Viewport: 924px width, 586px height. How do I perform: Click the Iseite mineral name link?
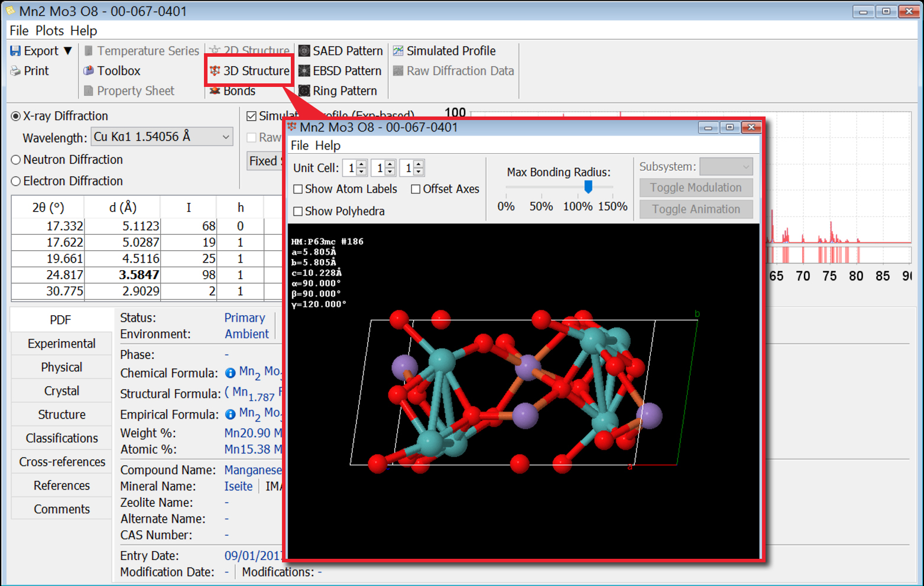(x=238, y=486)
